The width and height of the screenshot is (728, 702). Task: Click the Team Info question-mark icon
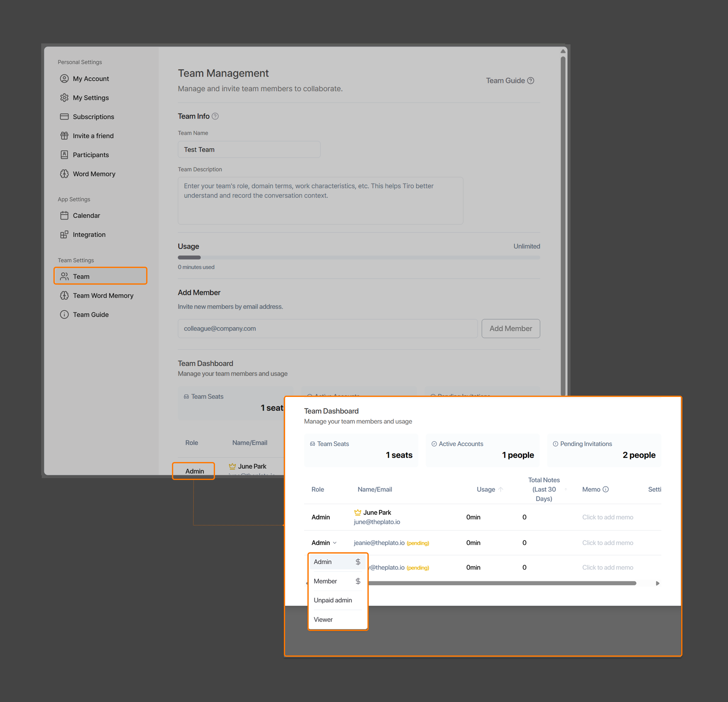[x=215, y=116]
